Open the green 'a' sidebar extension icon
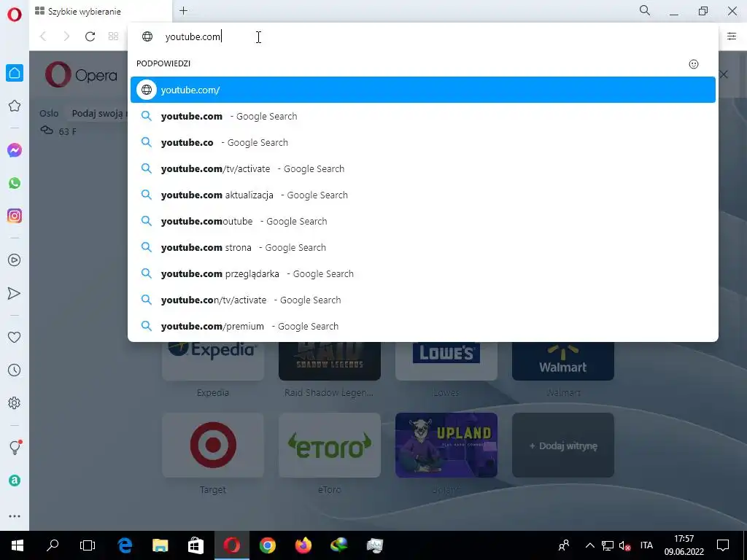This screenshot has width=747, height=560. coord(15,481)
